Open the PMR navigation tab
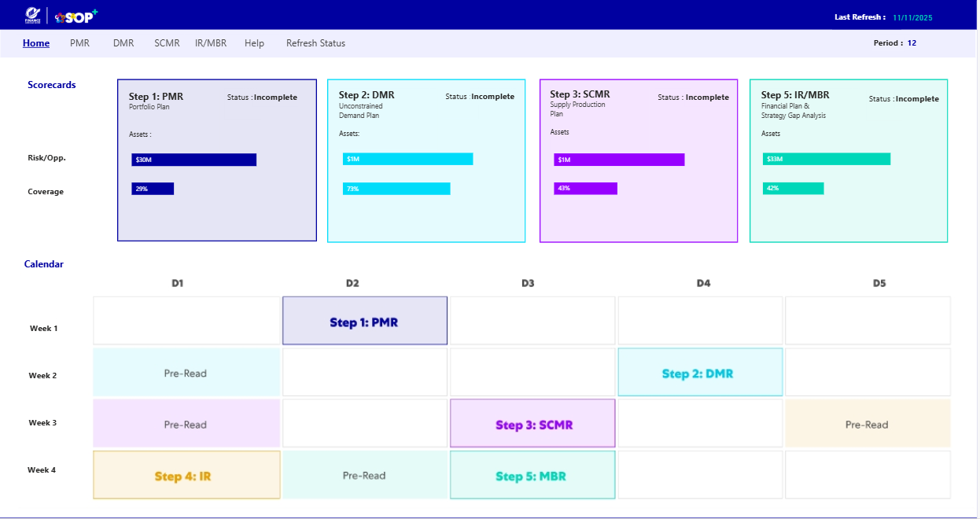980x519 pixels. pos(79,43)
